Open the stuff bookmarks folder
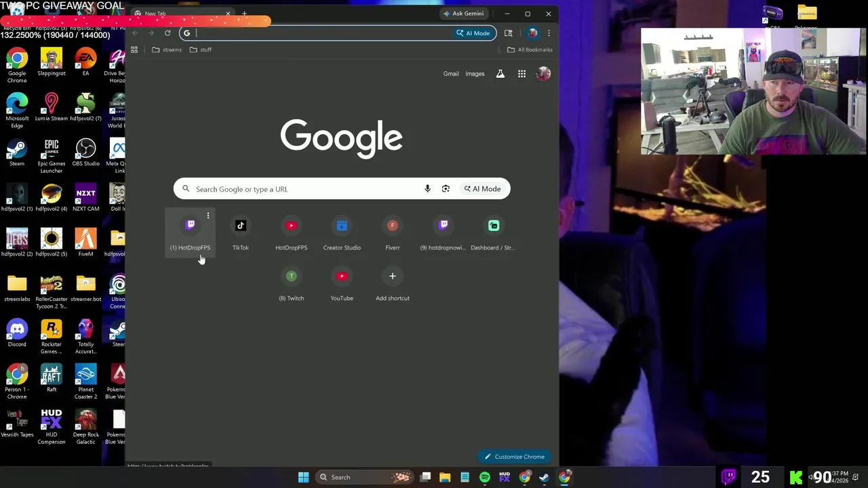Image resolution: width=868 pixels, height=488 pixels. [201, 49]
